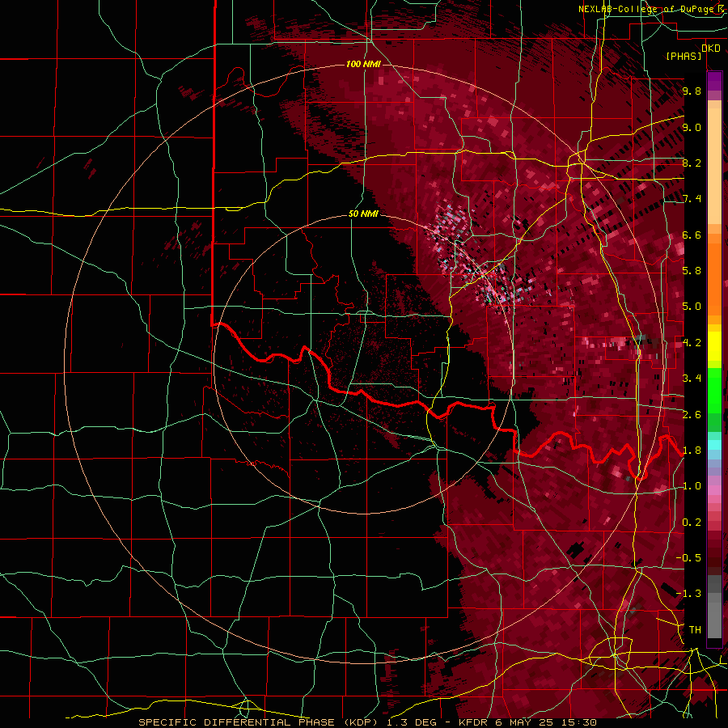Click the 9.0 value on the color scale
The image size is (728, 728).
click(x=692, y=128)
